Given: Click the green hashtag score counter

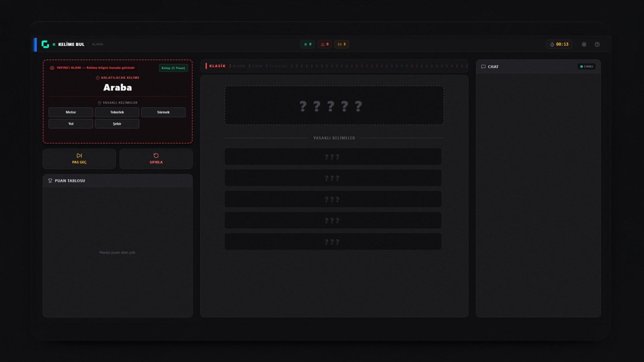Looking at the screenshot, I should click(x=307, y=44).
